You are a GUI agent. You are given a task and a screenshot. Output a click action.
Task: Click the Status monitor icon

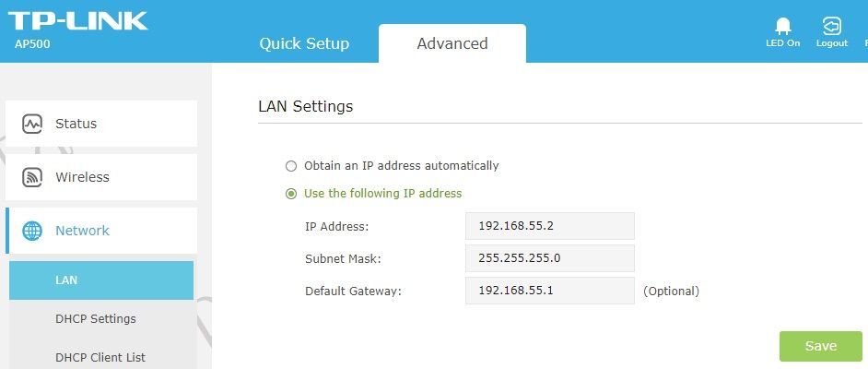coord(31,124)
